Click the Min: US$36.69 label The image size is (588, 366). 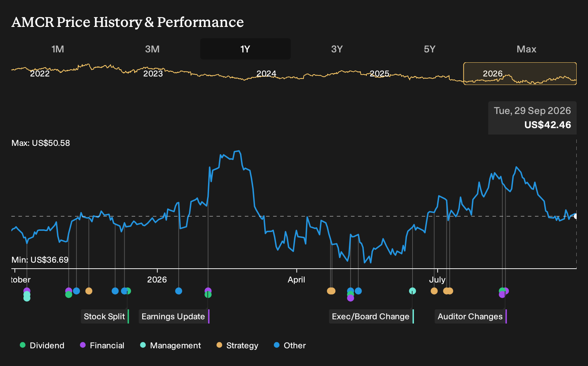point(40,260)
